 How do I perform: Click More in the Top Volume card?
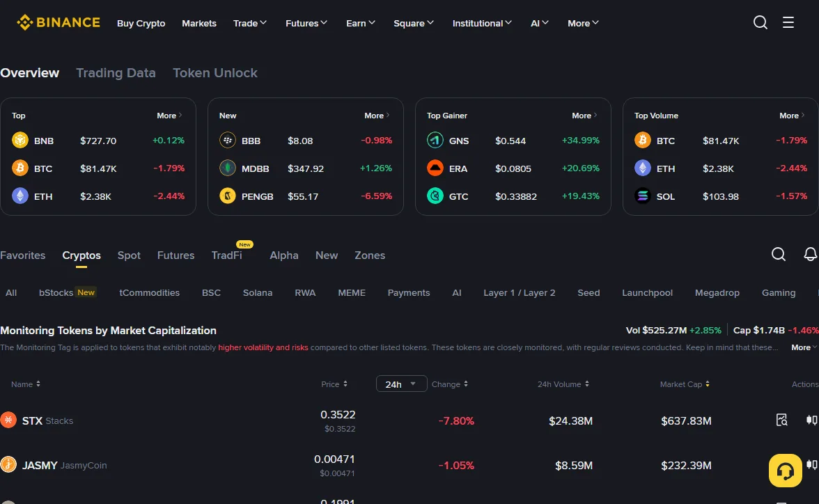[x=792, y=116]
